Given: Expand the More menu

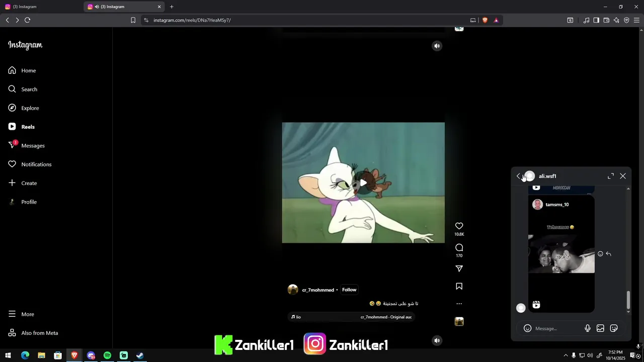Looking at the screenshot, I should pos(28,314).
